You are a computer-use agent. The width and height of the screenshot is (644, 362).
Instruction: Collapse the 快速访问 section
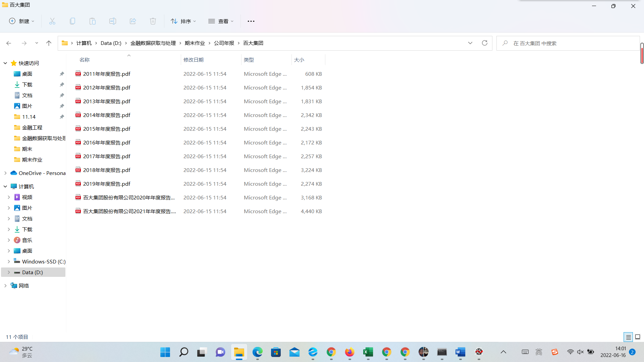5,63
